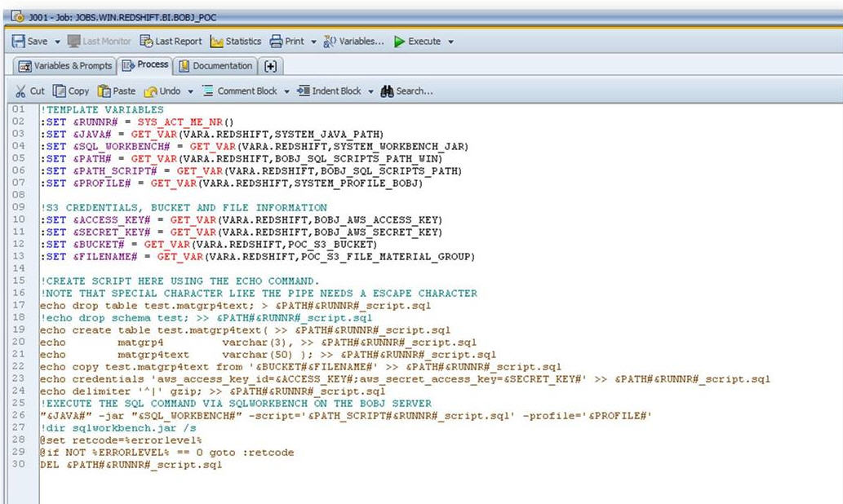This screenshot has height=504, width=843.
Task: Open the Last Report icon
Action: point(146,42)
